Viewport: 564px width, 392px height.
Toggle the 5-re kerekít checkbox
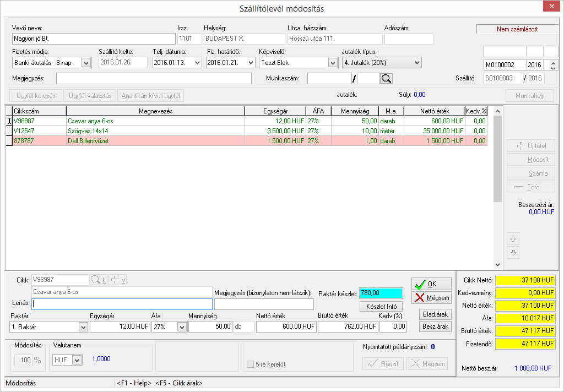pyautogui.click(x=250, y=364)
